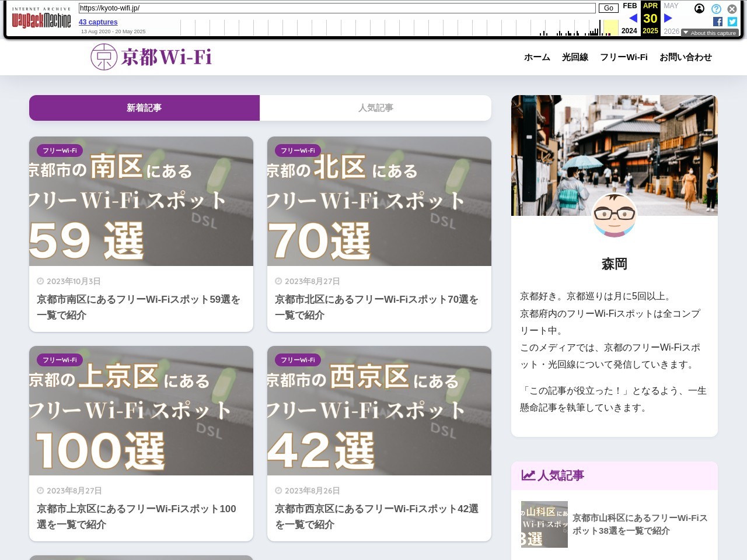Open the Wayback help question mark icon
The width and height of the screenshot is (747, 560).
716,9
